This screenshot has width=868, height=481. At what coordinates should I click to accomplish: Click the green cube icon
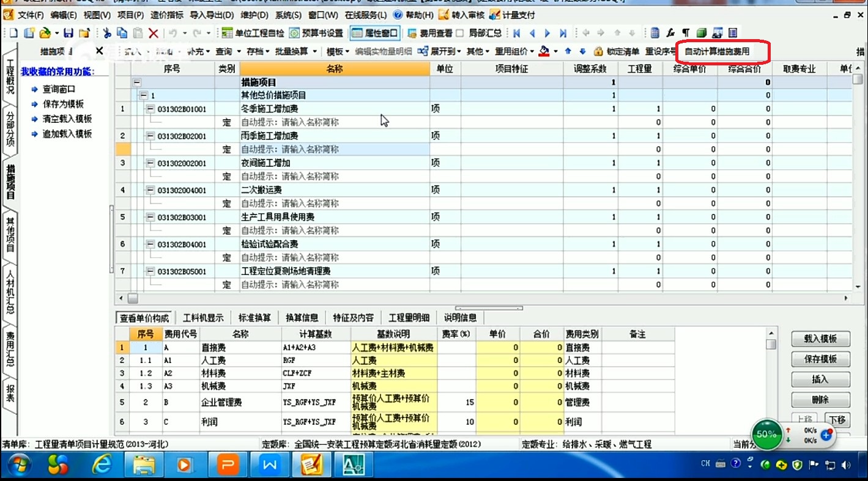pyautogui.click(x=702, y=33)
